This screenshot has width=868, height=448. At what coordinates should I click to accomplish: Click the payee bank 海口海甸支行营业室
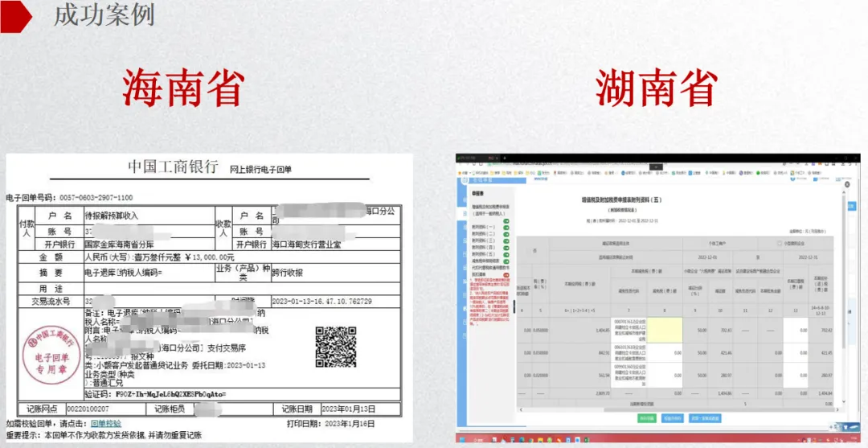click(307, 244)
